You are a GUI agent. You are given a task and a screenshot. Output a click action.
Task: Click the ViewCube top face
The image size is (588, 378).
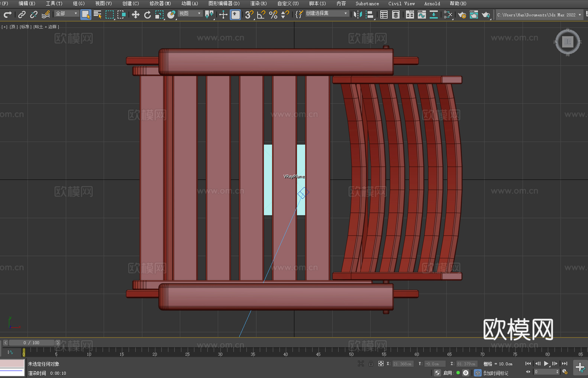coord(568,42)
